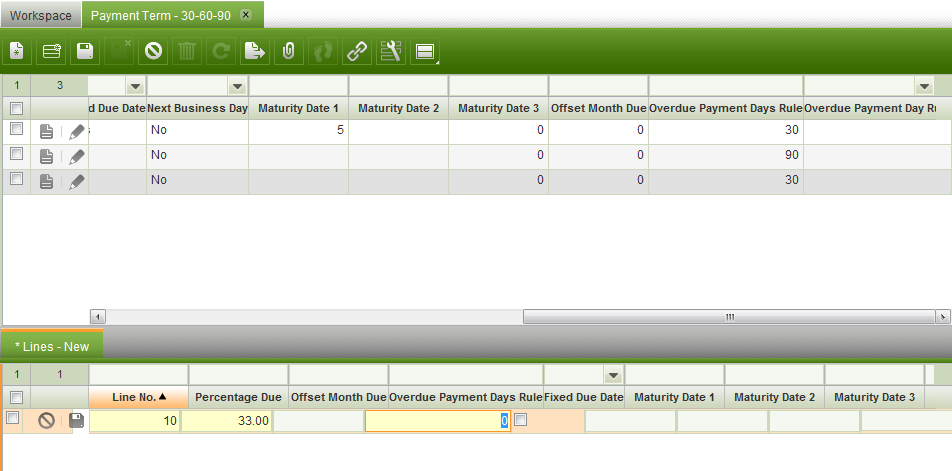Image resolution: width=952 pixels, height=471 pixels.
Task: Open Overdue Payment Day Rule filter dropdown
Action: coord(925,87)
